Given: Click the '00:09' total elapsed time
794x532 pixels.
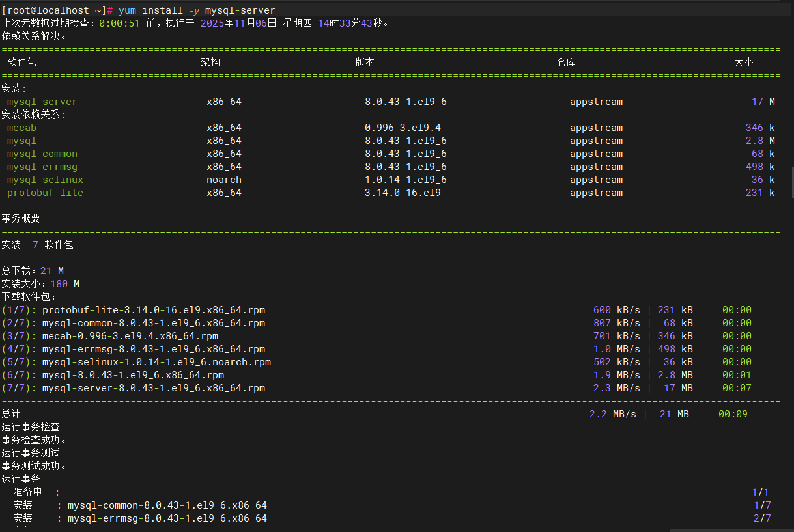Looking at the screenshot, I should (733, 414).
